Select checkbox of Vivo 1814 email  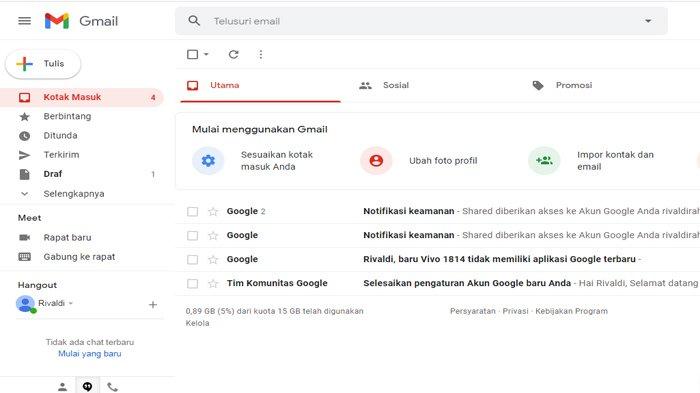192,259
